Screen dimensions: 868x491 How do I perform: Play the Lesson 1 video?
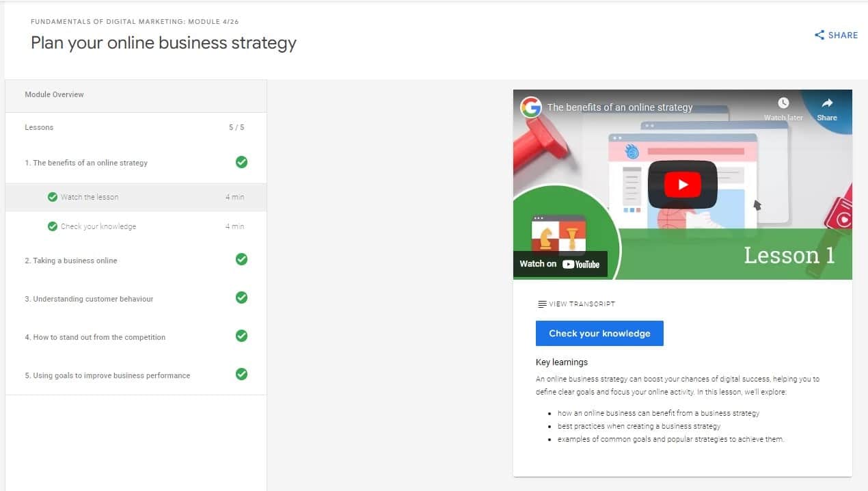[682, 184]
